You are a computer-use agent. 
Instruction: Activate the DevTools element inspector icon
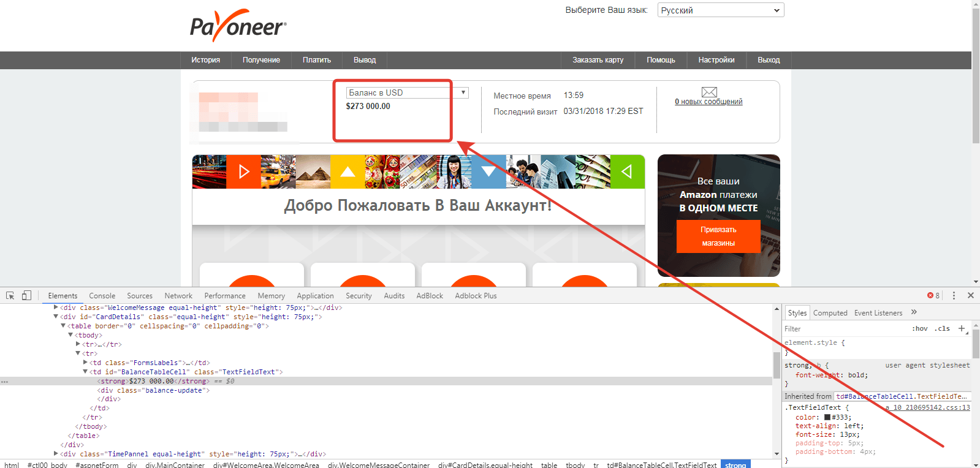click(x=10, y=295)
